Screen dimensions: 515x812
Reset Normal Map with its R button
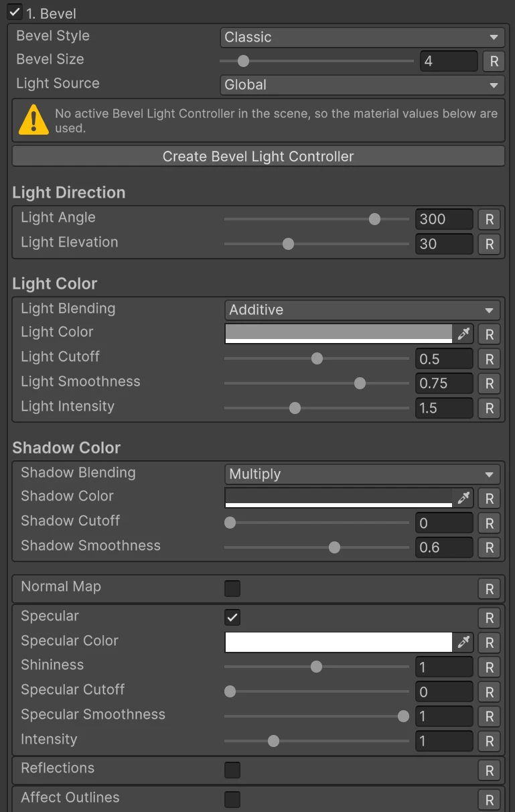[x=490, y=590]
